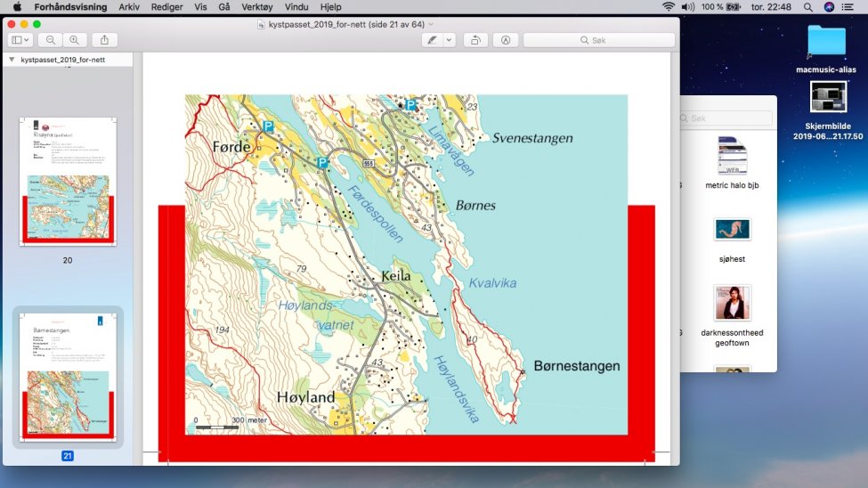Open Spotlight search magnifier
Viewport: 868px width, 488px height.
pyautogui.click(x=808, y=6)
